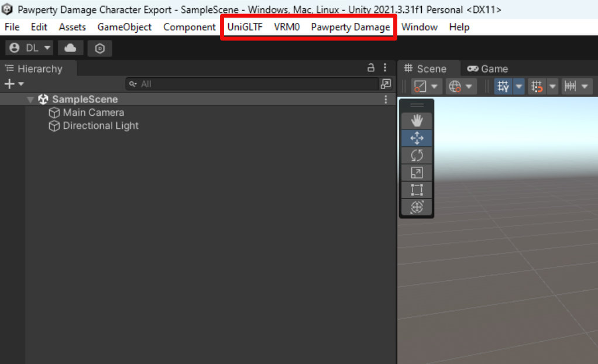Open tool handle position dropdown arrow

click(434, 86)
